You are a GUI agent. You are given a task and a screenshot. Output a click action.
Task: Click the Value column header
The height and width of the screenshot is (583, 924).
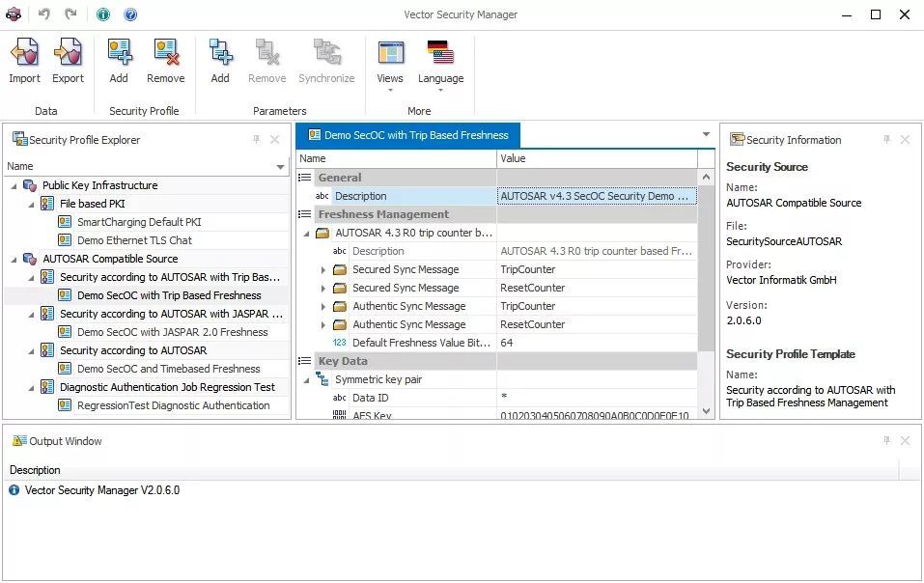click(x=597, y=158)
